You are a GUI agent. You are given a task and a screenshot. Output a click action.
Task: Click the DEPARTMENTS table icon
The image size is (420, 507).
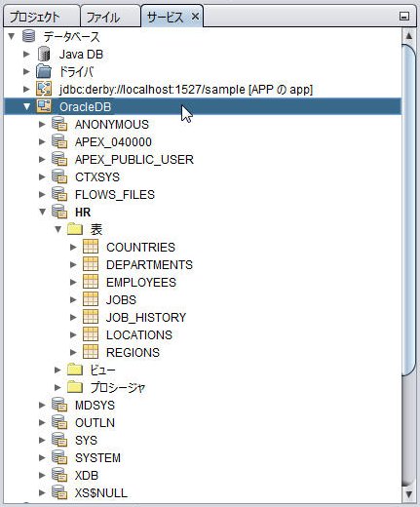tap(91, 264)
